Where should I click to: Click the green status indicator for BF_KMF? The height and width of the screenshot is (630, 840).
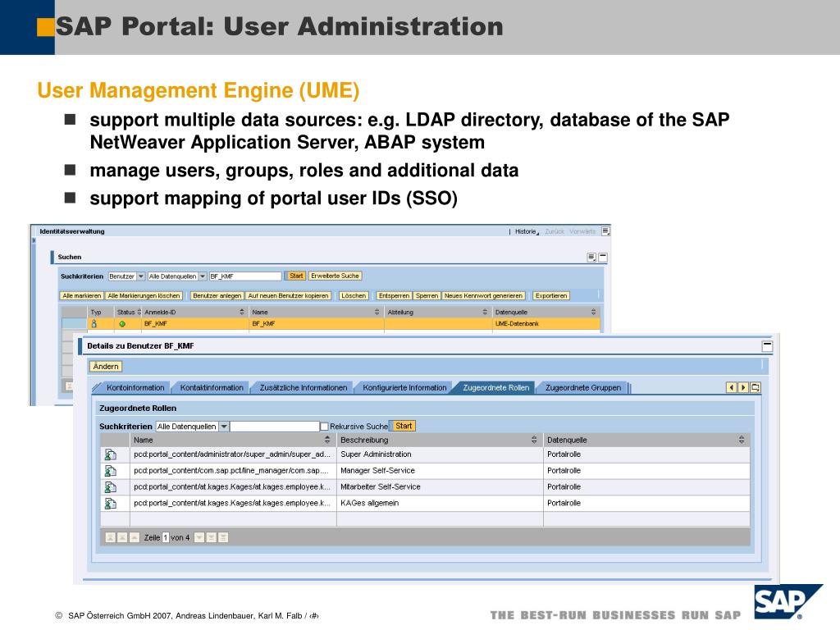(122, 324)
